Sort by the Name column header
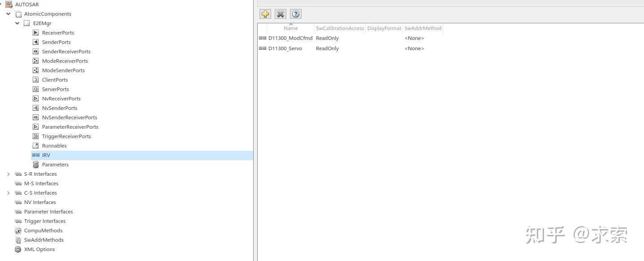The height and width of the screenshot is (261, 644). tap(291, 28)
